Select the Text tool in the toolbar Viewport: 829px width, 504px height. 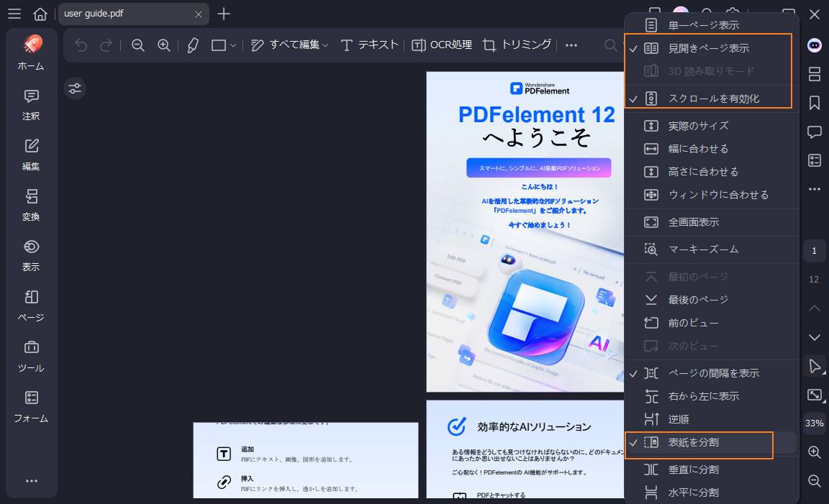point(373,45)
